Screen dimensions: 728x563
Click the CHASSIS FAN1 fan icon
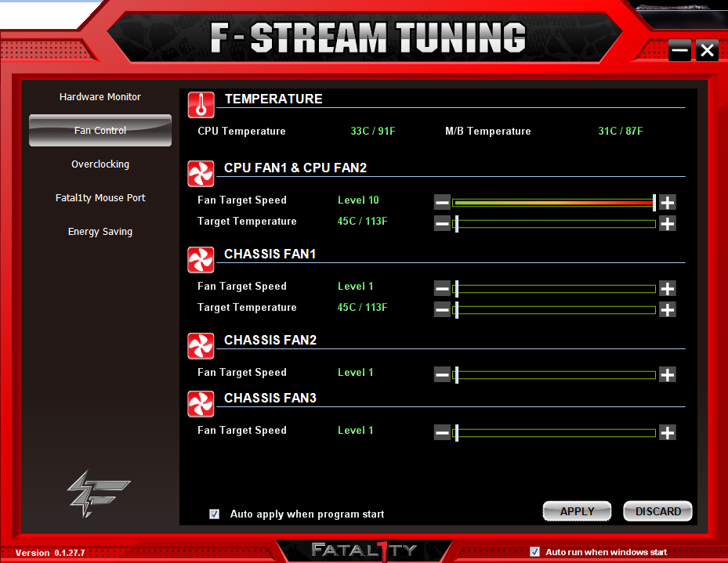tap(201, 259)
